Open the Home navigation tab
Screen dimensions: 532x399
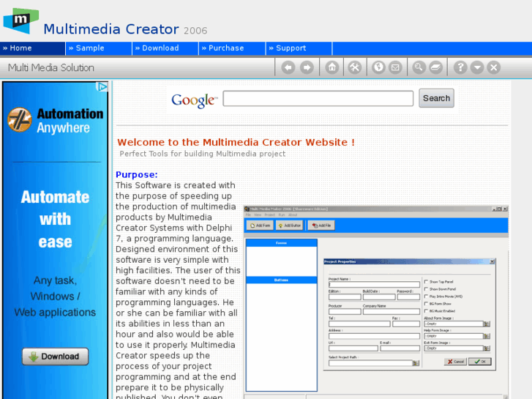[33, 48]
